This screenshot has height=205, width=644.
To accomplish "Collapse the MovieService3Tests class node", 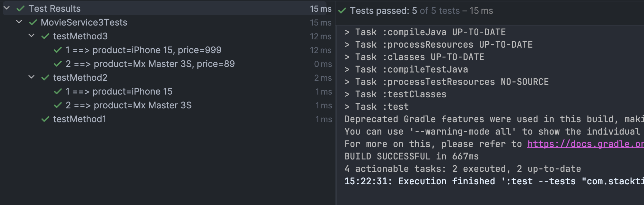I will click(19, 22).
